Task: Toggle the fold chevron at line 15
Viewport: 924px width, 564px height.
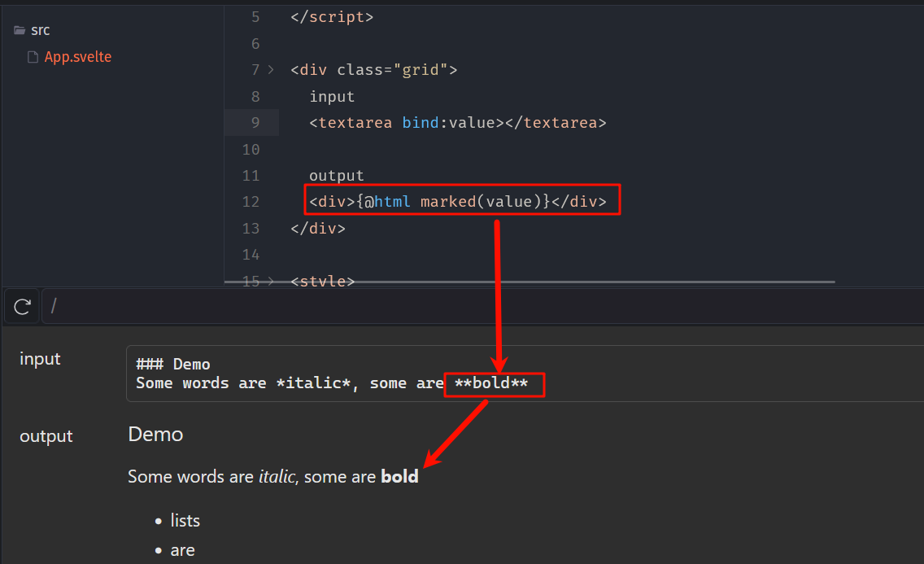Action: click(x=272, y=282)
